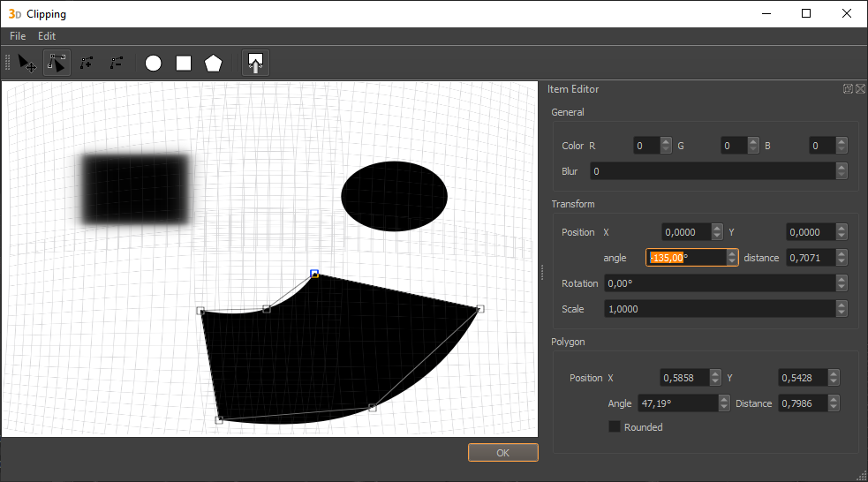Select the move item arrow tool

click(27, 63)
